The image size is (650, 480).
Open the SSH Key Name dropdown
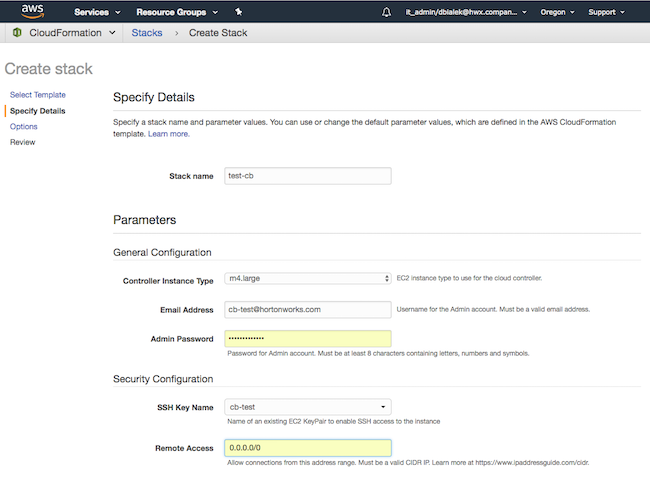click(x=307, y=407)
